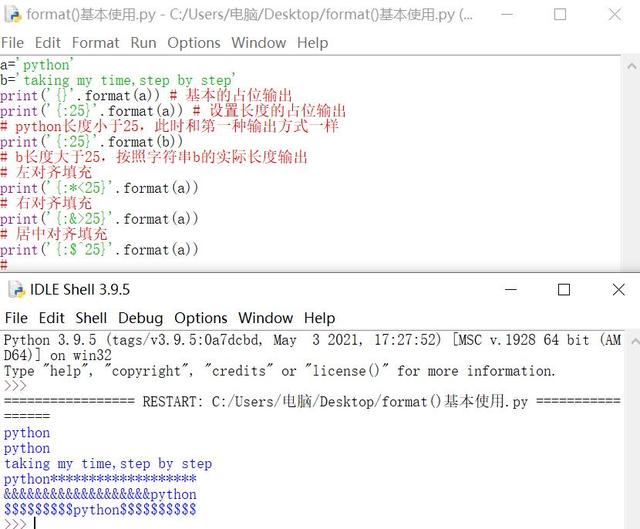Open Options menu in IDLE Shell

pos(200,318)
